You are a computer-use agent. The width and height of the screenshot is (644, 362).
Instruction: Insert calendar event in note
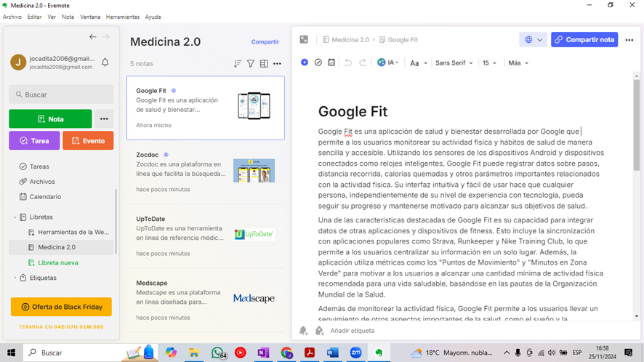pyautogui.click(x=331, y=63)
